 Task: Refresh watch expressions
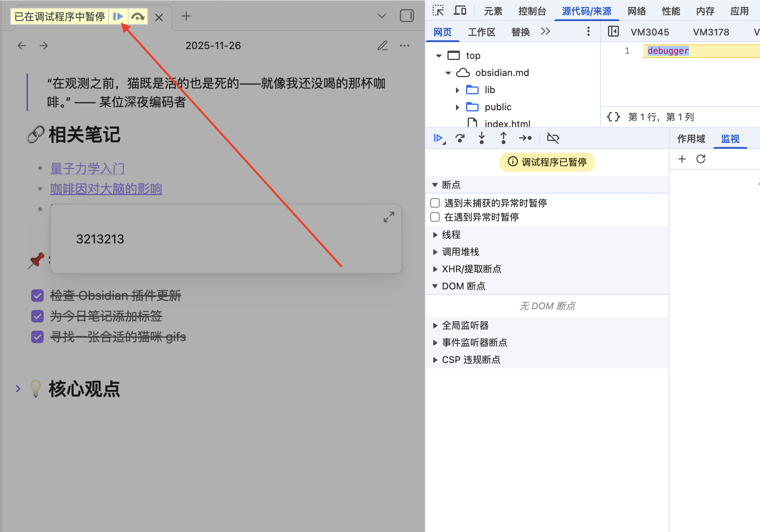tap(701, 159)
